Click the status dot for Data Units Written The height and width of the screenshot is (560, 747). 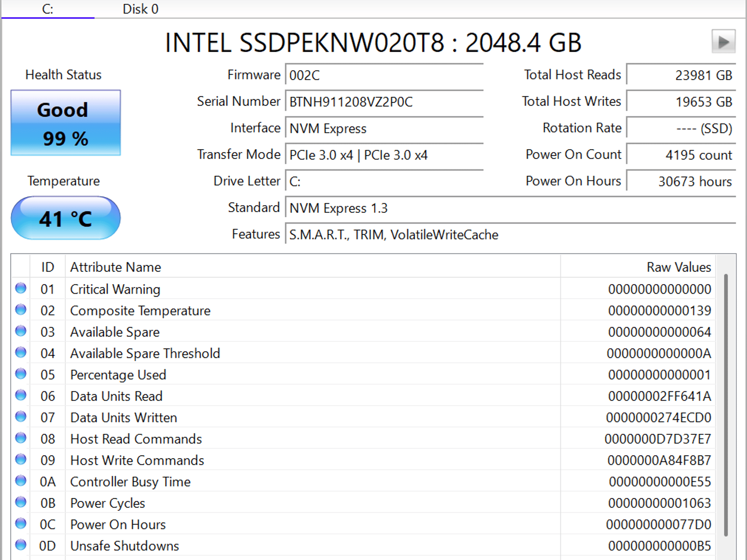click(21, 417)
